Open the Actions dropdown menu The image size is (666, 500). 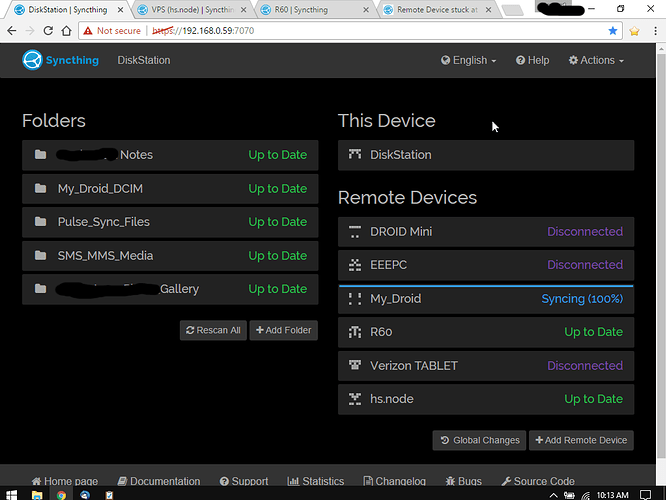pyautogui.click(x=596, y=60)
